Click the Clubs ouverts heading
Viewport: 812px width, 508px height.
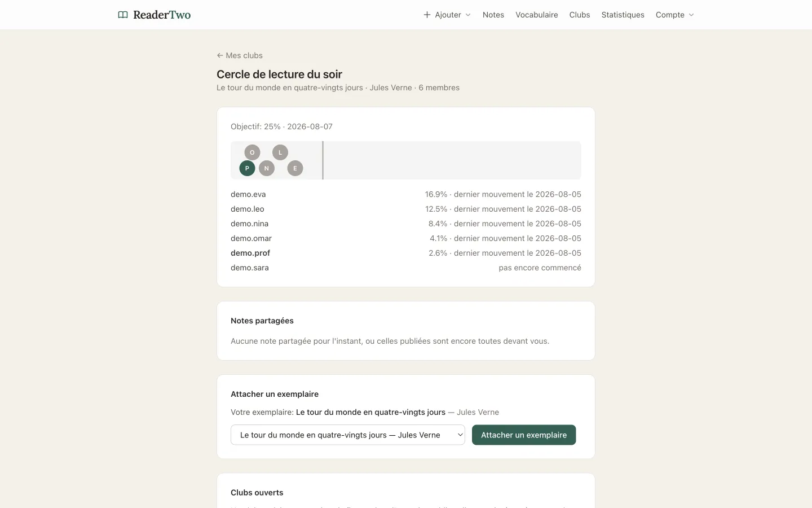tap(257, 493)
